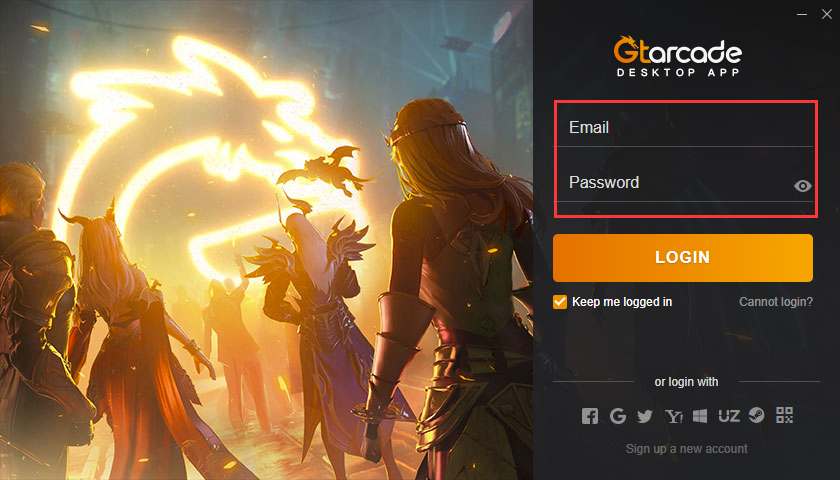Uncheck the Keep me logged in checkbox
Viewport: 840px width, 480px height.
tap(560, 302)
